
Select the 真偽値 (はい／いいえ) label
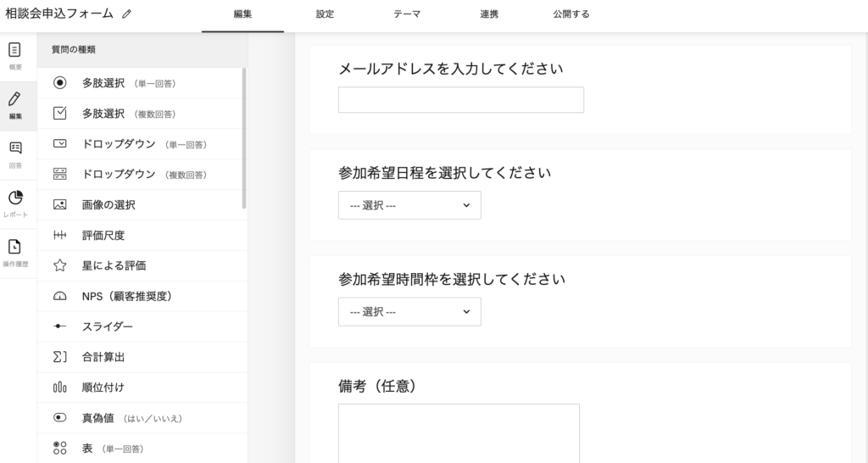click(x=131, y=418)
